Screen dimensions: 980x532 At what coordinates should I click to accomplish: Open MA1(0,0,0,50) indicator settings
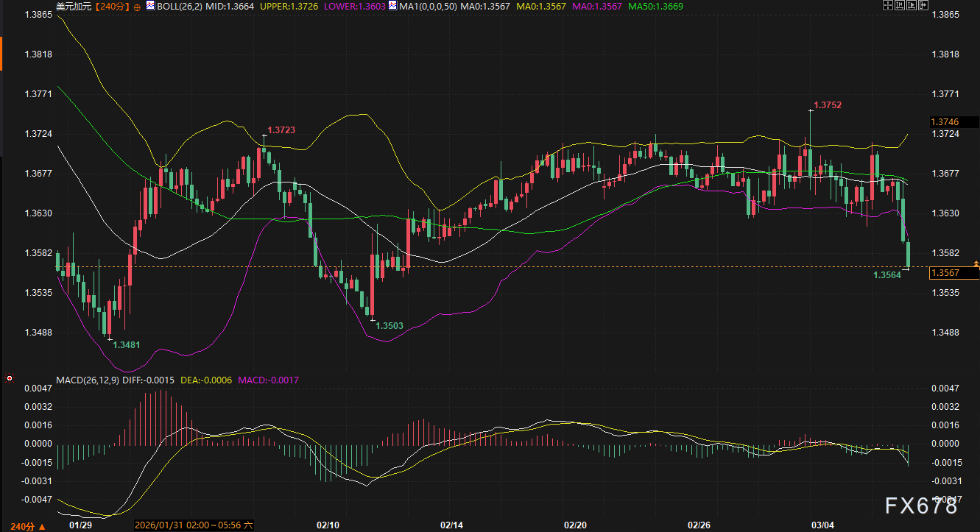pyautogui.click(x=436, y=6)
